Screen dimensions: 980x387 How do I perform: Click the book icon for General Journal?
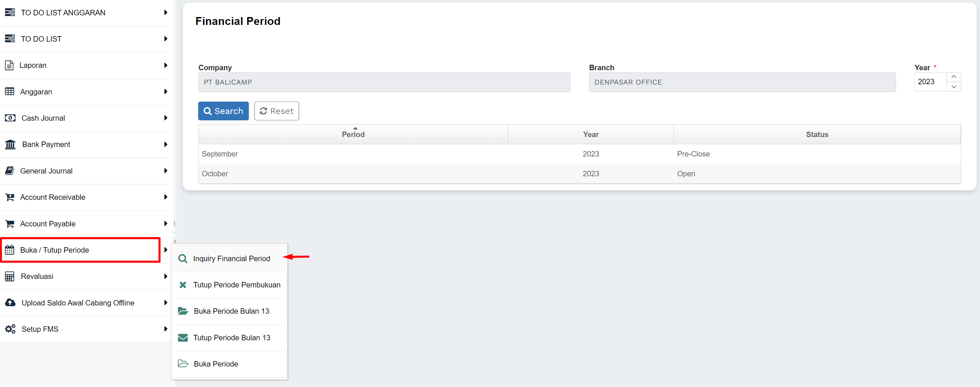[x=10, y=171]
